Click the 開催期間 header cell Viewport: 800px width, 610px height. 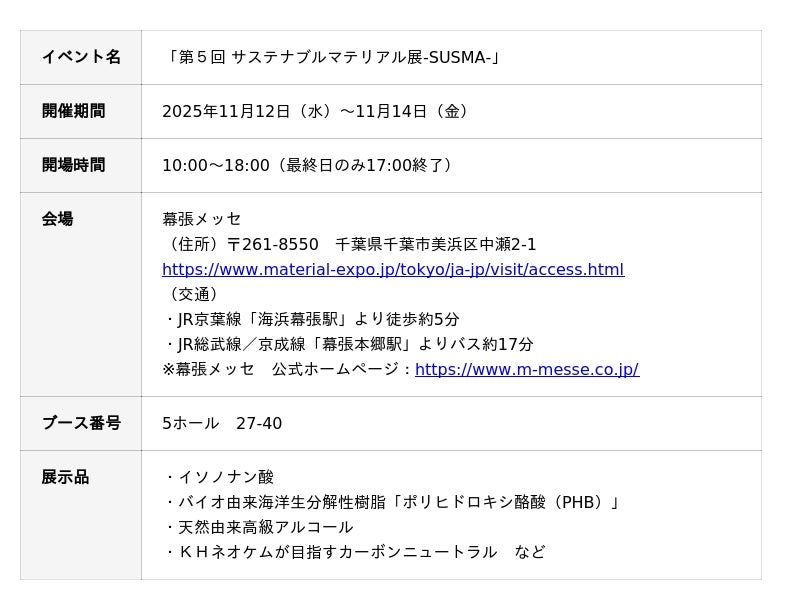pyautogui.click(x=73, y=111)
